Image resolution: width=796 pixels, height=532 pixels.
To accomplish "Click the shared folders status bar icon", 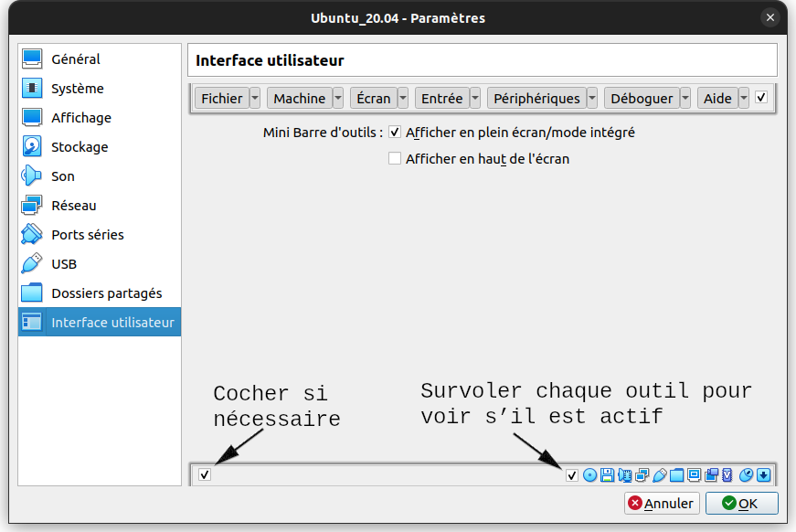I will click(677, 474).
